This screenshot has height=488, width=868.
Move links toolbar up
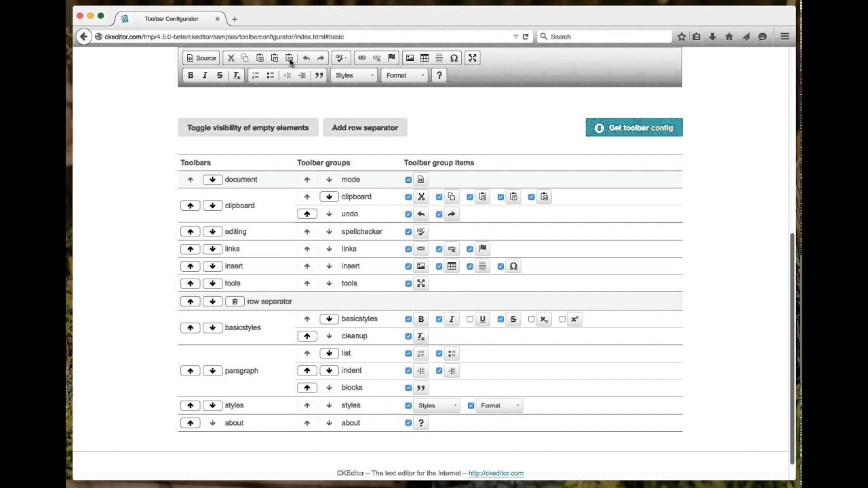190,249
